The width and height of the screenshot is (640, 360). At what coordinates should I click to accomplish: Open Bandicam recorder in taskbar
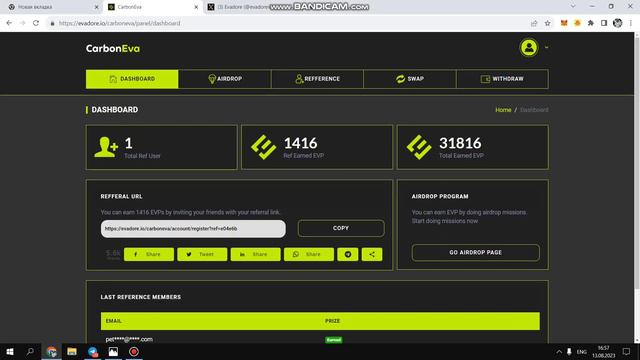(x=133, y=351)
